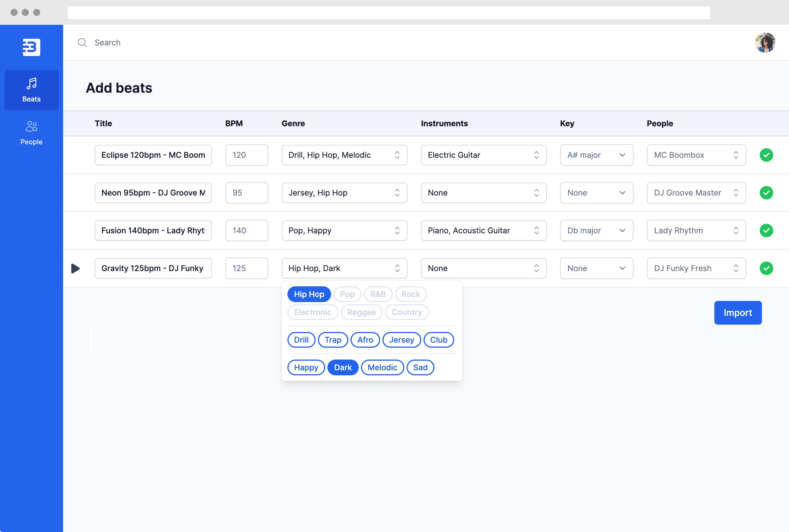789x532 pixels.
Task: Click the green checkmark on the Eclipse row
Action: [x=766, y=155]
